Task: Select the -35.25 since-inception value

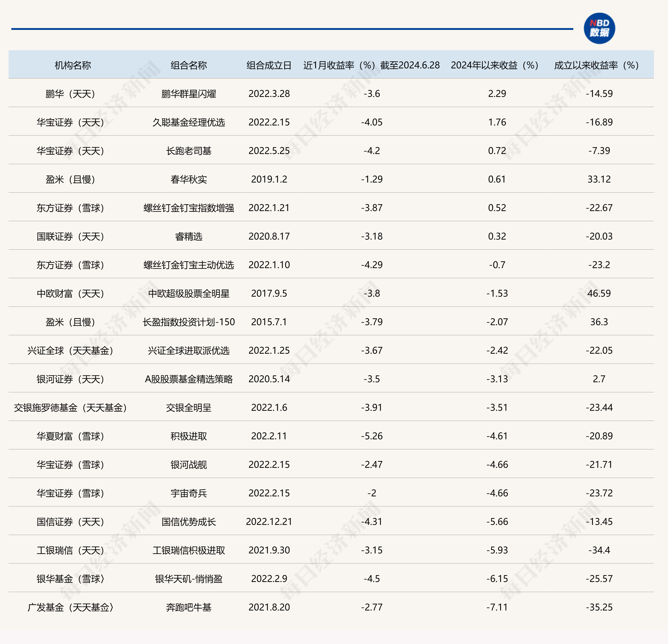Action: tap(599, 608)
